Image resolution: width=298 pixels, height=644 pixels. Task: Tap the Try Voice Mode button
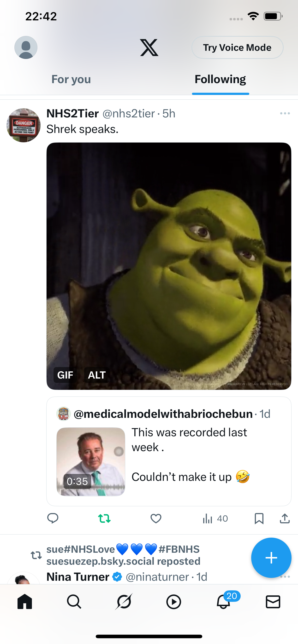[237, 47]
